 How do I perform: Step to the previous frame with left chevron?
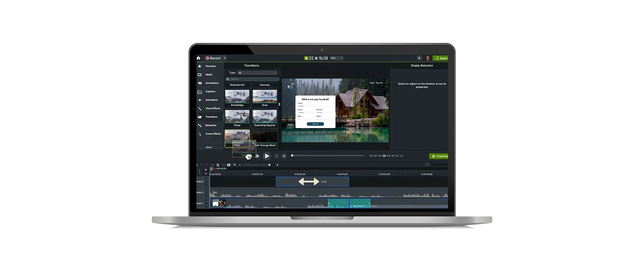pos(277,156)
